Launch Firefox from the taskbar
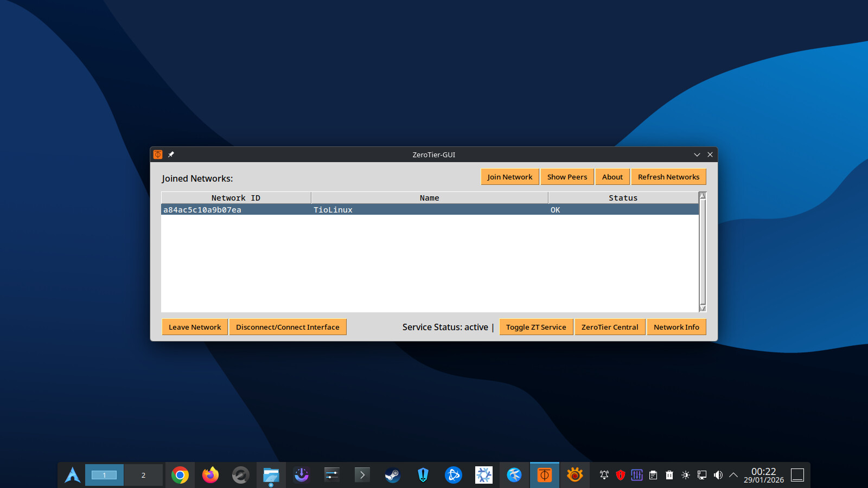Screen dimensions: 868x488 (x=210, y=476)
